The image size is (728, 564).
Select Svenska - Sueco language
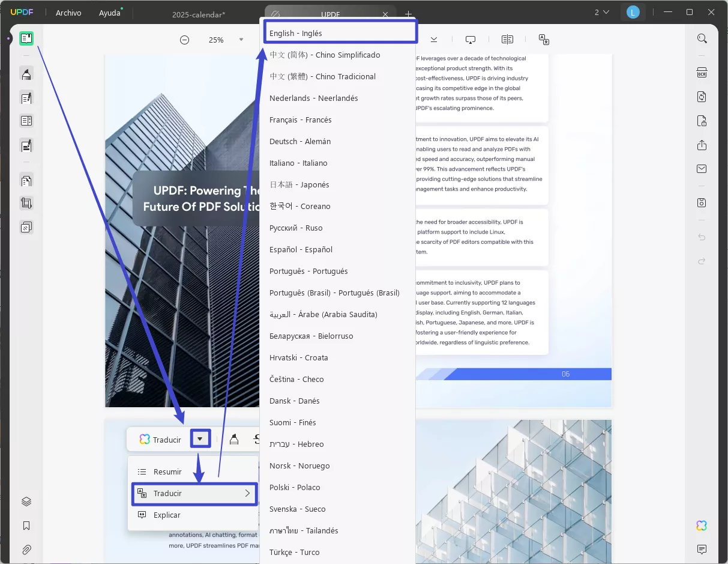point(337,509)
